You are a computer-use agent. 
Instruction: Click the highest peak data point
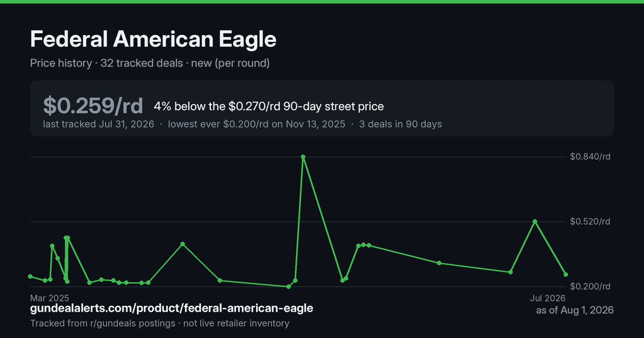click(303, 157)
